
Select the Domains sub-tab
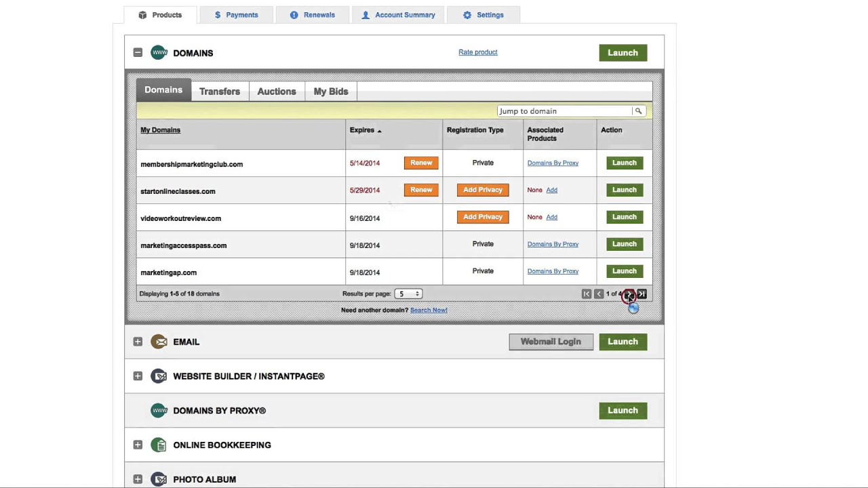pyautogui.click(x=163, y=90)
